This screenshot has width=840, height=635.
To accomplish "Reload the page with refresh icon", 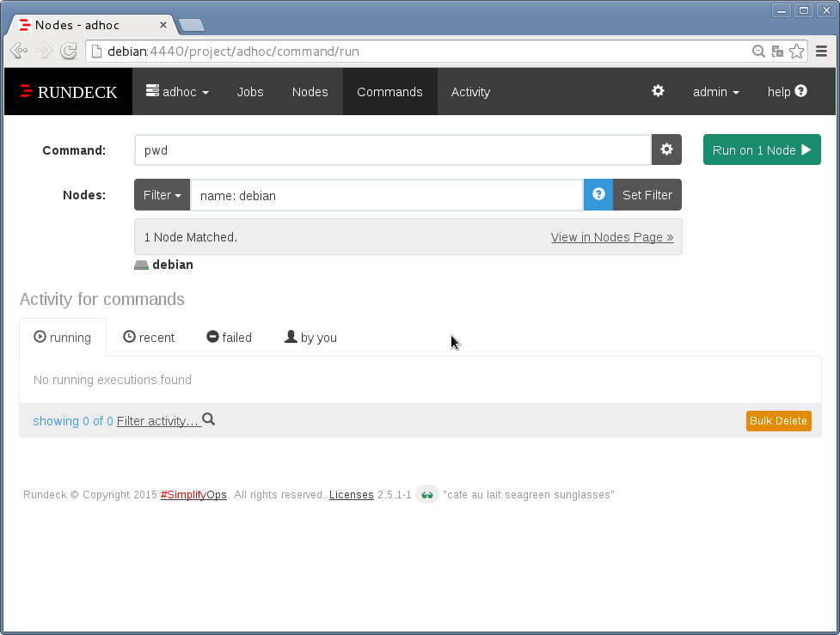I will [69, 51].
